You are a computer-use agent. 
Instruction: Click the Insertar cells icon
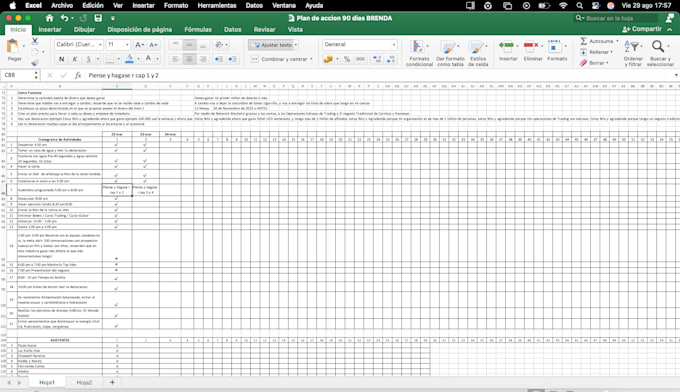tap(507, 46)
